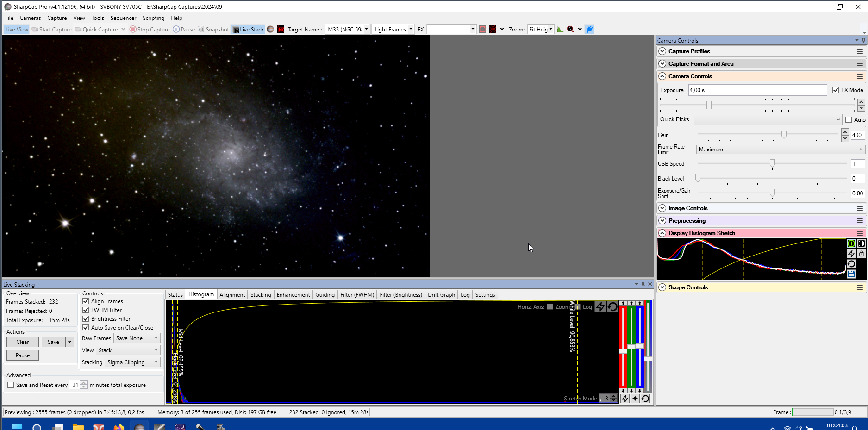
Task: Click the star icon below the colour sliders
Action: [635, 399]
